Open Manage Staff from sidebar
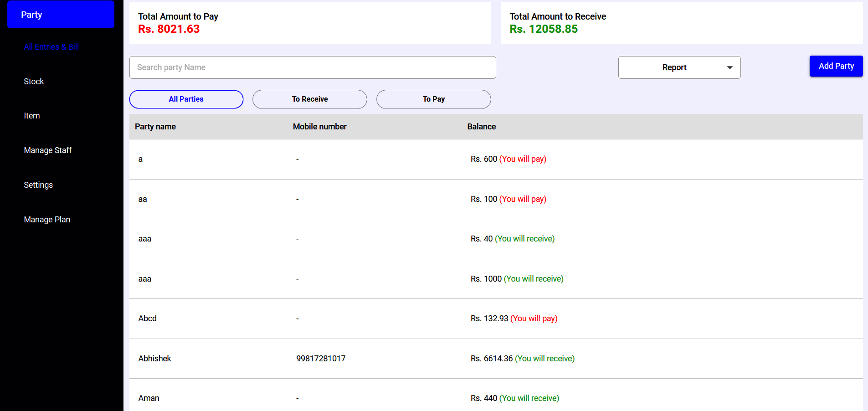The height and width of the screenshot is (411, 868). [47, 150]
